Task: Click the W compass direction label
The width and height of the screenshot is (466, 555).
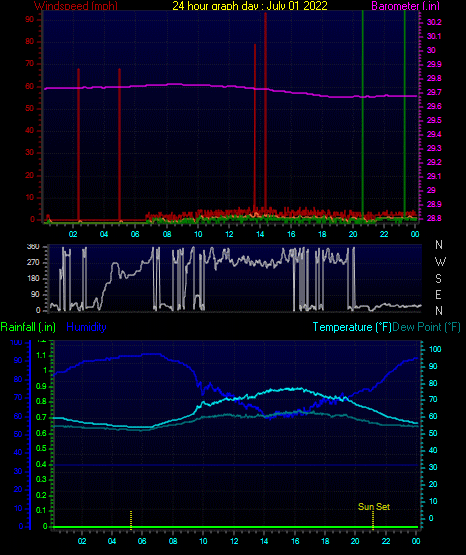Action: pyautogui.click(x=440, y=262)
